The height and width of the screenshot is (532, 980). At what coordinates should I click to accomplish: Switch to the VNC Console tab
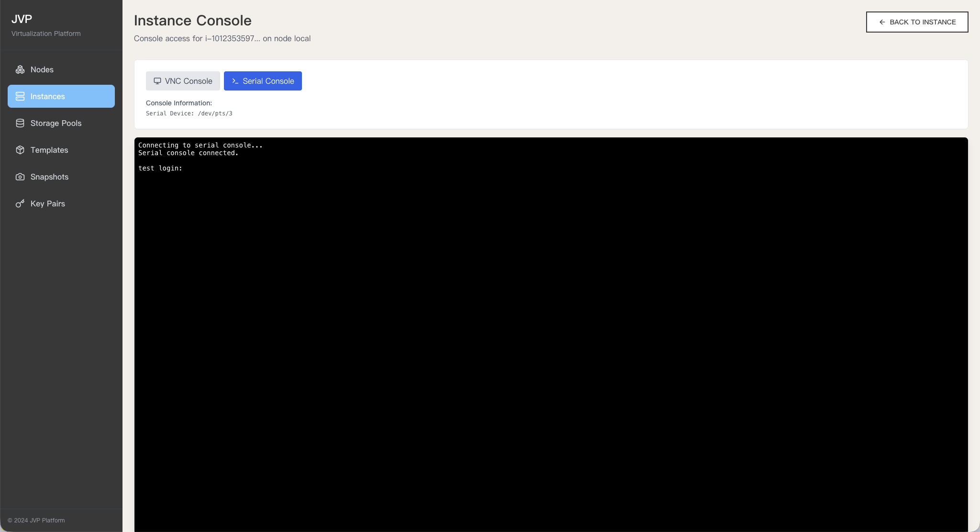coord(183,81)
